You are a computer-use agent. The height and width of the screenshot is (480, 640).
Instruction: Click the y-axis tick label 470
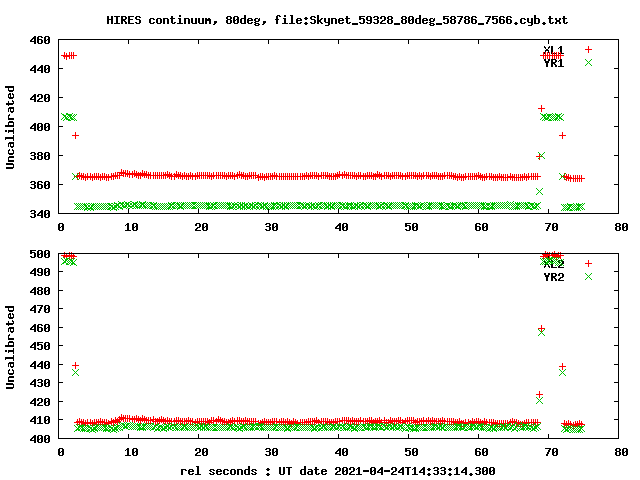[x=40, y=309]
